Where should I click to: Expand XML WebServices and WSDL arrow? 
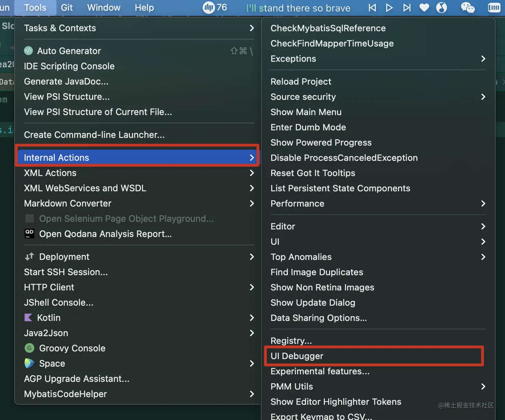[252, 188]
